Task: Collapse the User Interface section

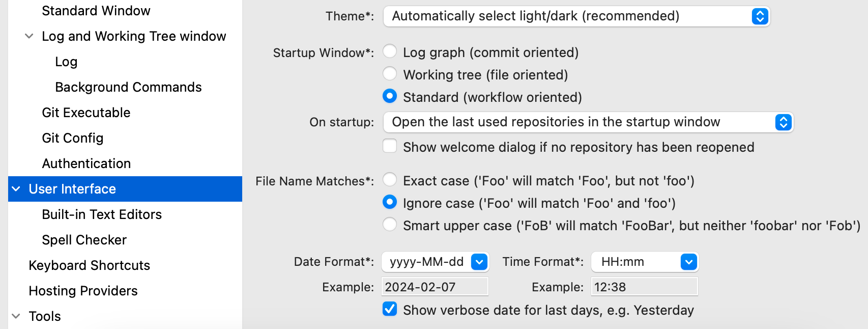Action: (x=15, y=188)
